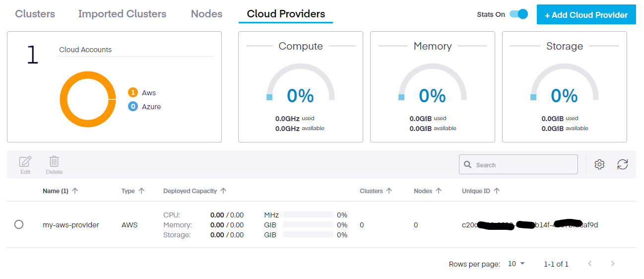Toggle the Stats On switch
644x279 pixels.
pyautogui.click(x=519, y=14)
